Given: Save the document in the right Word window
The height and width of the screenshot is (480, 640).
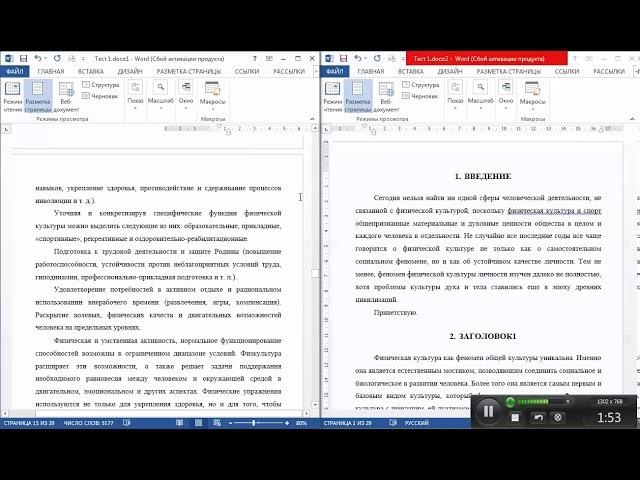Looking at the screenshot, I should click(344, 59).
